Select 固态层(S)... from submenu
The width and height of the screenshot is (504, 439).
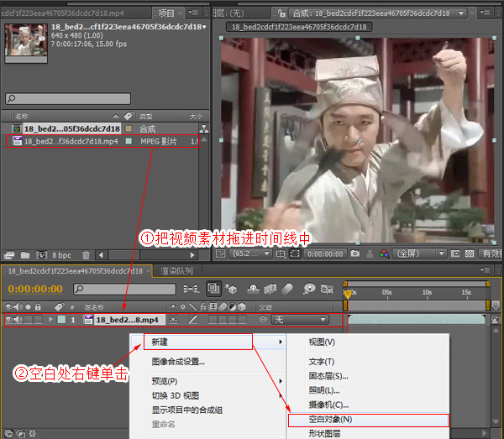pos(328,376)
